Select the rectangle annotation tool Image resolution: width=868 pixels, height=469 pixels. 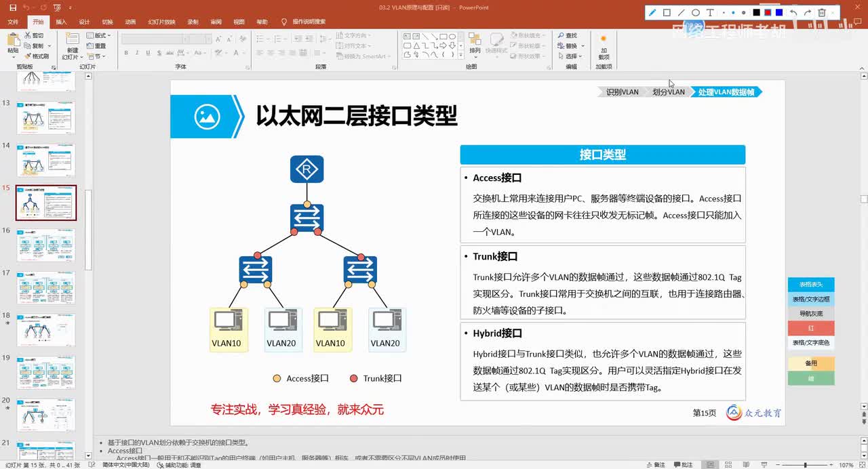coord(667,12)
